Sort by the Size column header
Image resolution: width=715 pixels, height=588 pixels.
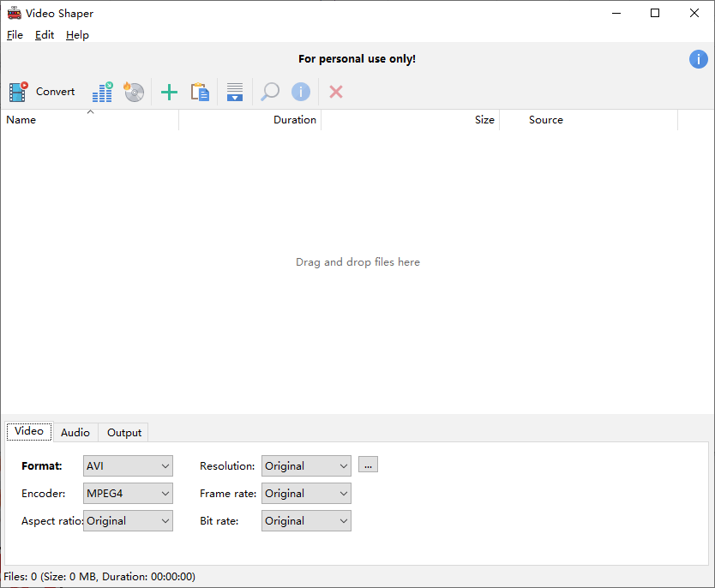pyautogui.click(x=411, y=120)
